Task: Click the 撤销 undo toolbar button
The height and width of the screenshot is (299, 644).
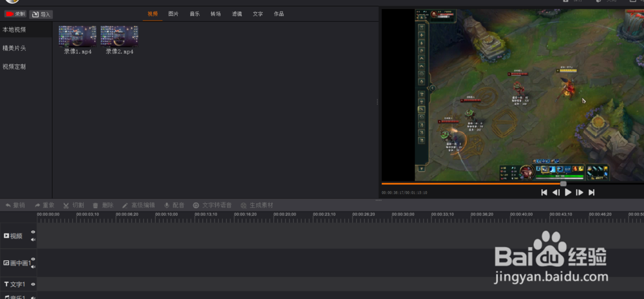Action: coord(15,205)
